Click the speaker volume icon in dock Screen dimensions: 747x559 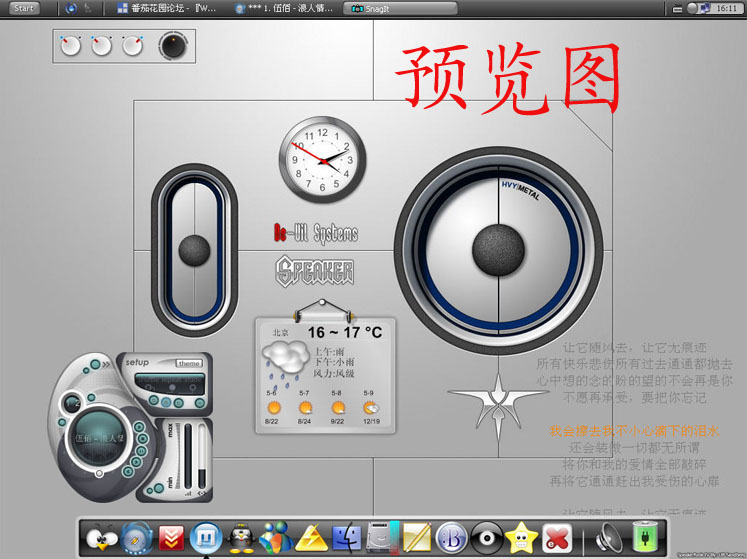[x=609, y=539]
